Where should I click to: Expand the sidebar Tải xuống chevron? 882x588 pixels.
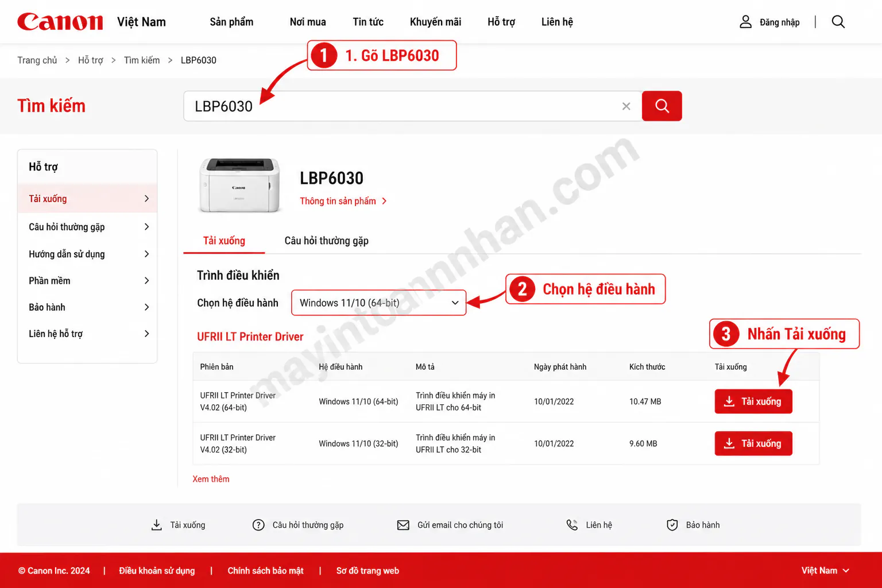click(146, 199)
